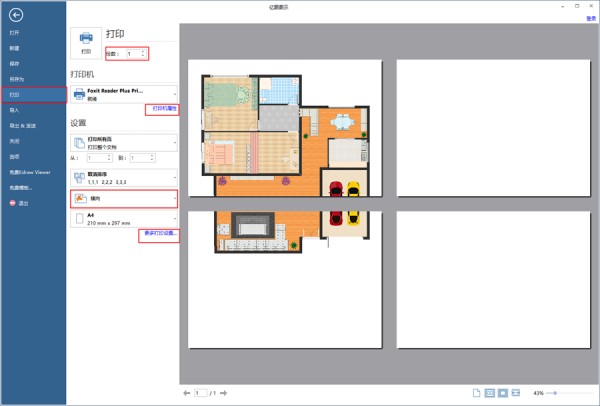Go to next preview page arrow
The height and width of the screenshot is (406, 600).
(221, 392)
